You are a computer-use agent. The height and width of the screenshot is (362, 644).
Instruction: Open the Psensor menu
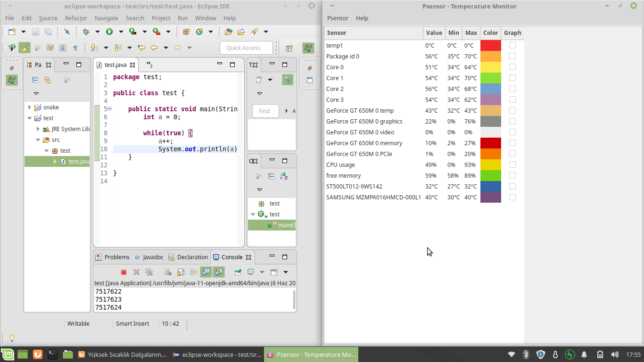pos(338,18)
